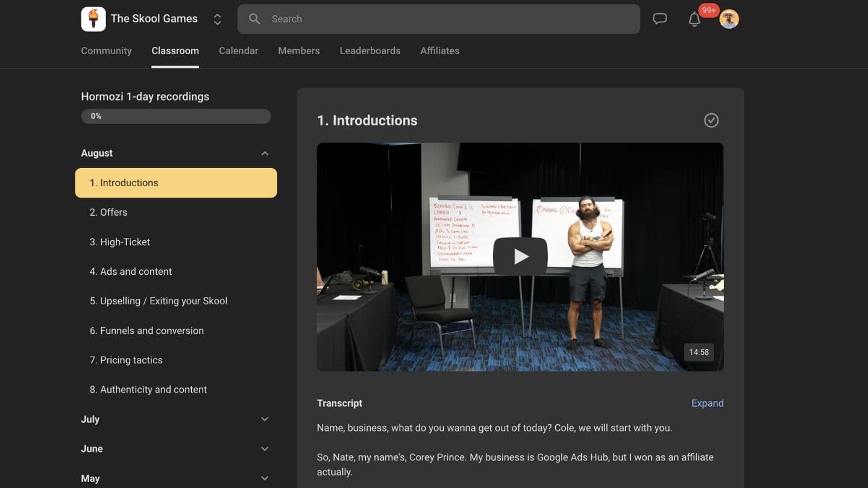Open the Affiliates page
The width and height of the screenshot is (868, 488).
click(439, 51)
